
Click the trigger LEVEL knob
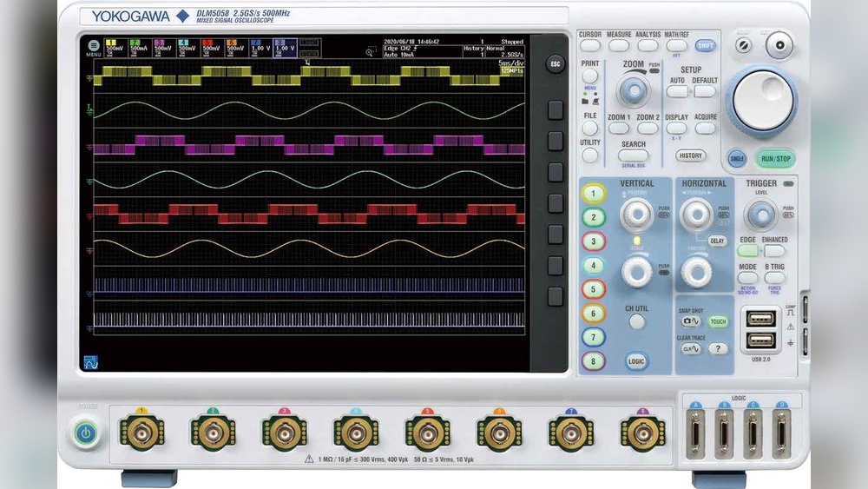(761, 215)
